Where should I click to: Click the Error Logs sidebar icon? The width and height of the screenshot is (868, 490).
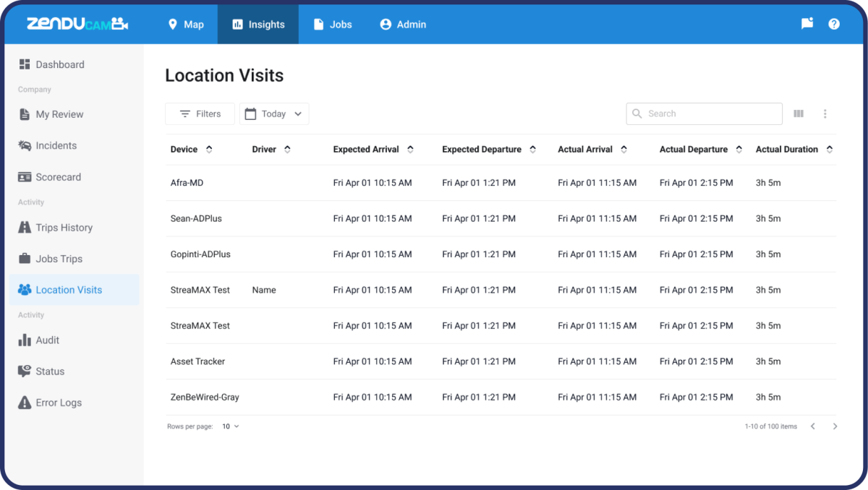[x=24, y=403]
